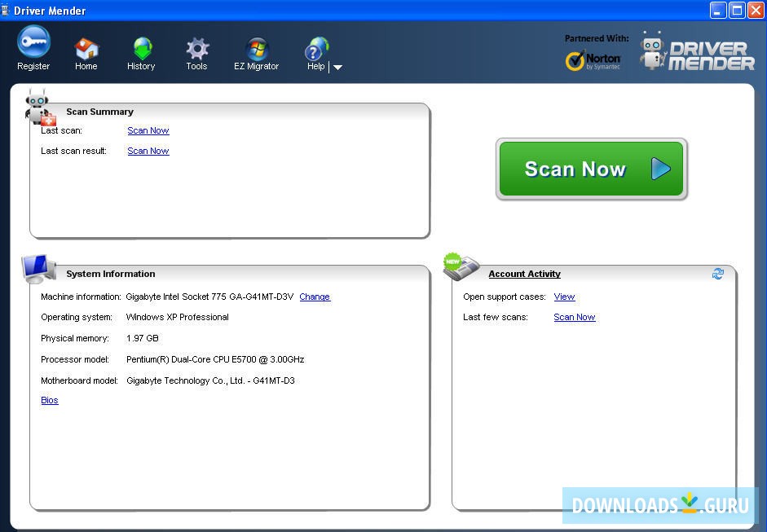The width and height of the screenshot is (767, 532).
Task: Select the Register key icon
Action: pyautogui.click(x=33, y=42)
